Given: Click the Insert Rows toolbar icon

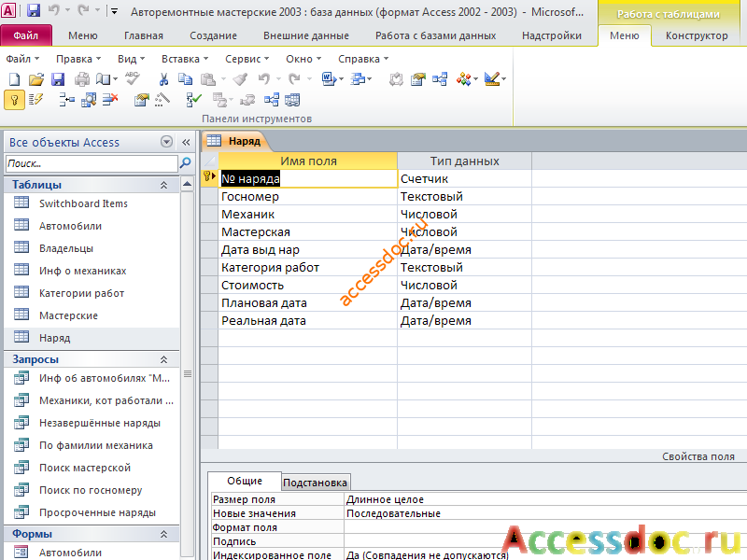Looking at the screenshot, I should [x=66, y=100].
